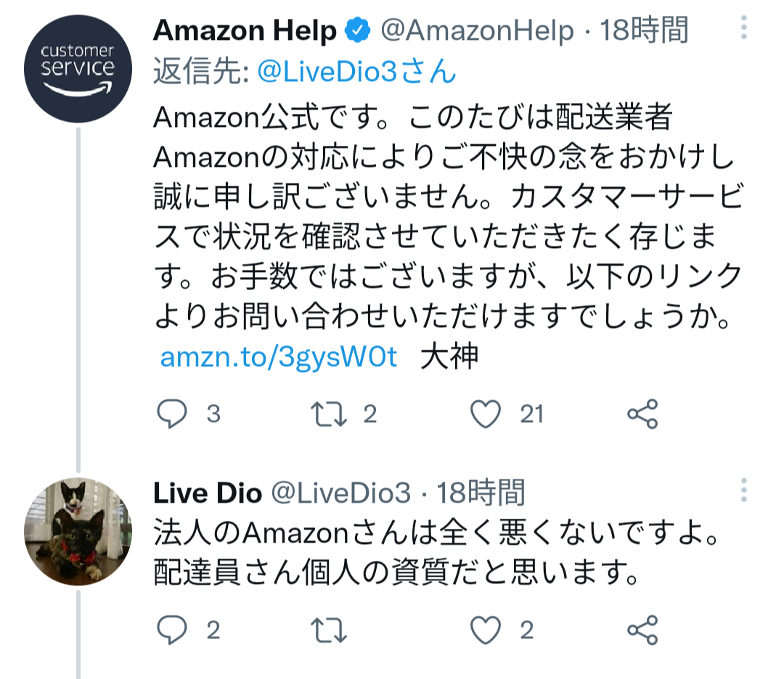The image size is (784, 679).
Task: Open more options for Amazon Help tweet
Action: [x=743, y=30]
